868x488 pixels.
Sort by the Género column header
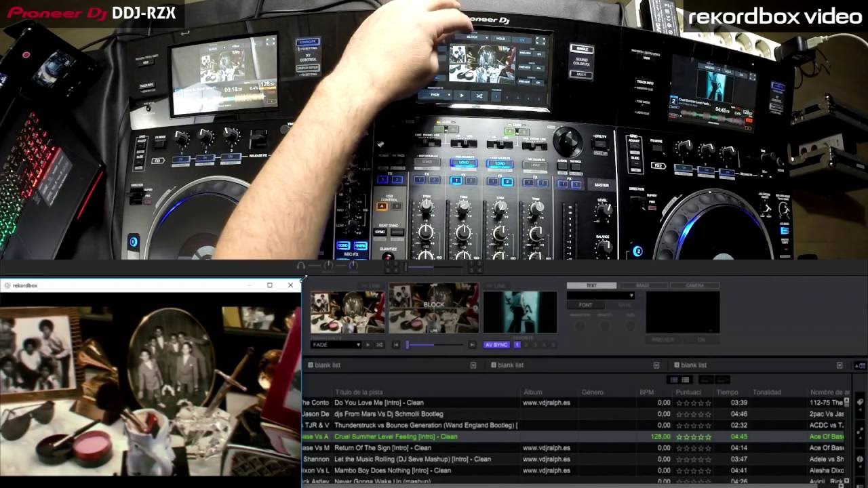[592, 392]
